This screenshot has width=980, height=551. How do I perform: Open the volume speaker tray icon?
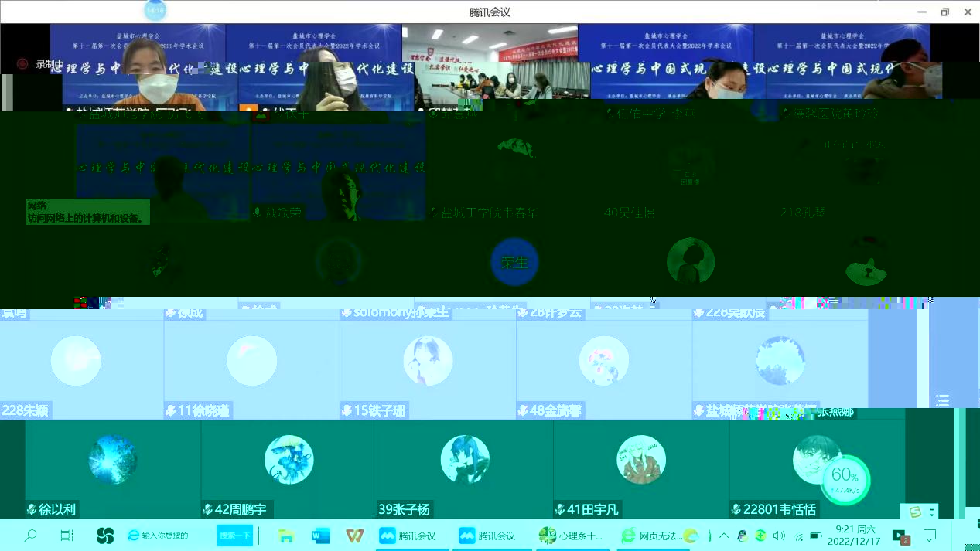point(779,536)
